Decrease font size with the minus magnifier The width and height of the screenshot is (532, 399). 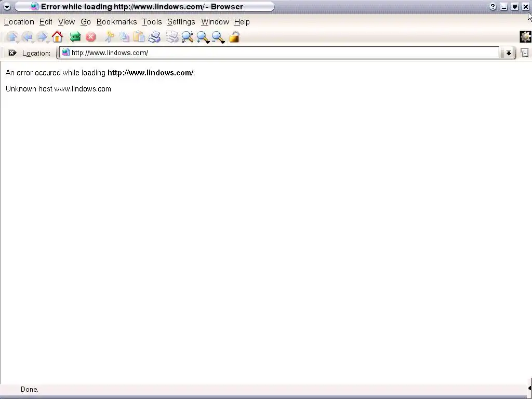tap(218, 37)
